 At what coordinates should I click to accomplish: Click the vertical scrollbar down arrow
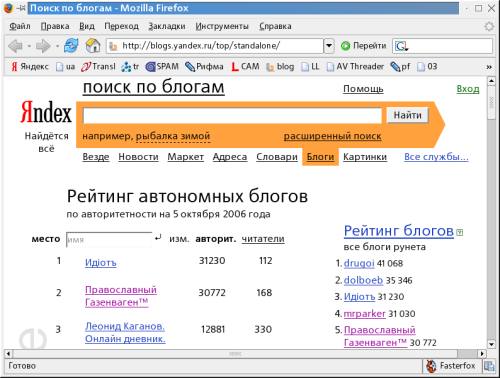click(x=491, y=344)
